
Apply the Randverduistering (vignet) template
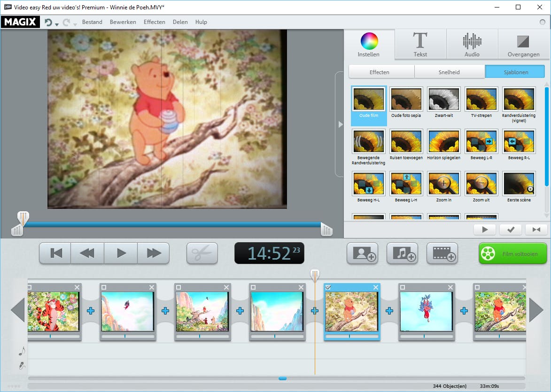(x=519, y=105)
